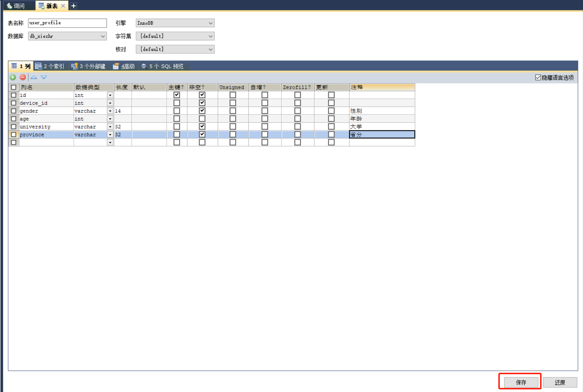Click gender length cell showing 14
583x392 pixels.
[123, 111]
